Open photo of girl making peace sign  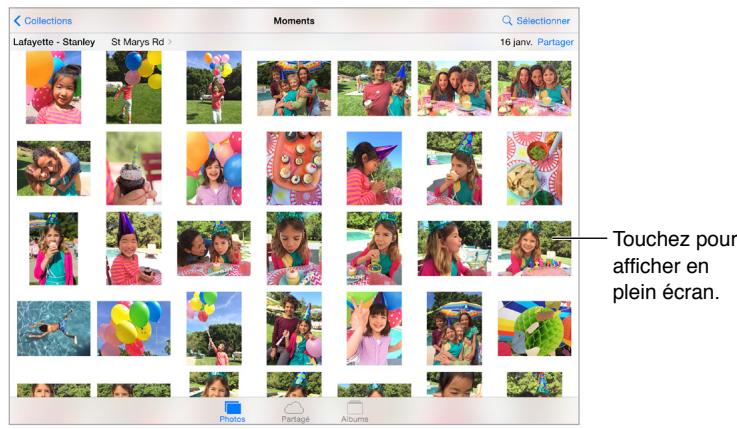click(x=374, y=328)
